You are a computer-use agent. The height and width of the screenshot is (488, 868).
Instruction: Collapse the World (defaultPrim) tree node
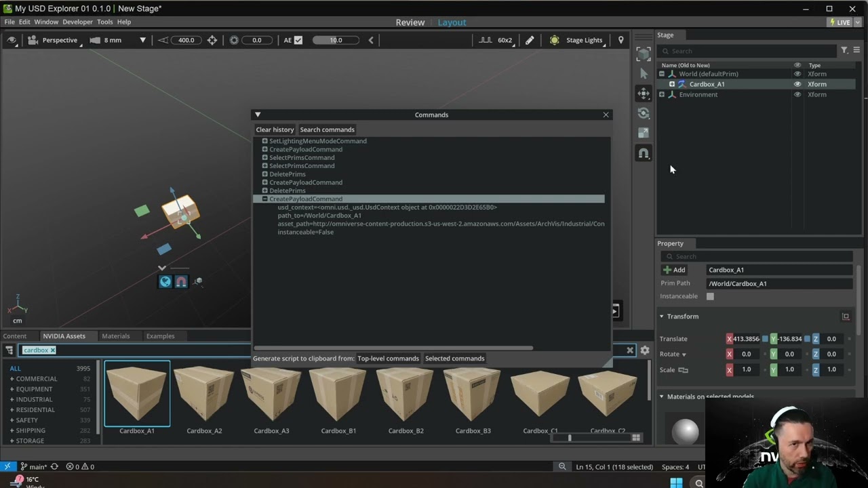click(662, 74)
